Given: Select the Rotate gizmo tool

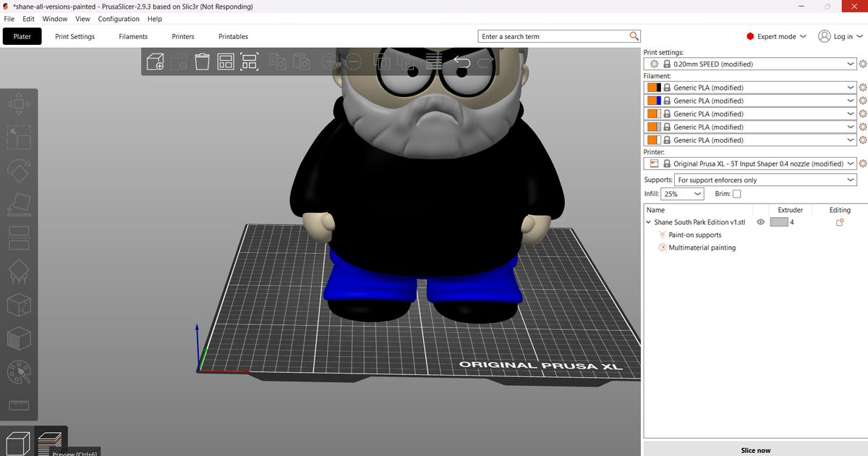Looking at the screenshot, I should click(19, 171).
